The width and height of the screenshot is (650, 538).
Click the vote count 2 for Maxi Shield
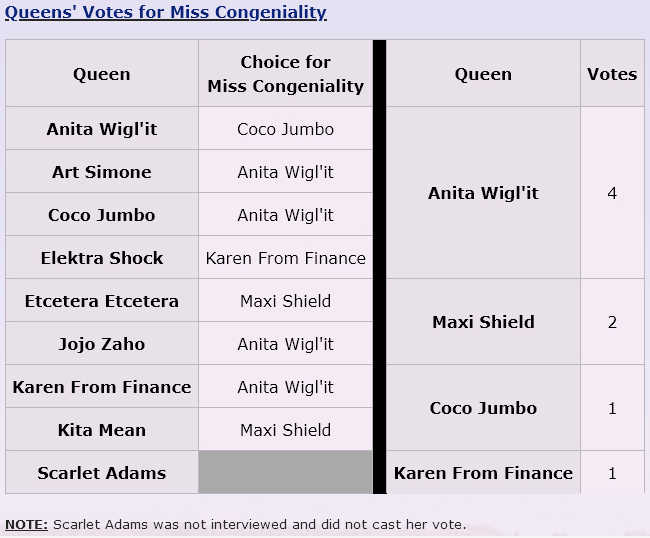point(612,322)
